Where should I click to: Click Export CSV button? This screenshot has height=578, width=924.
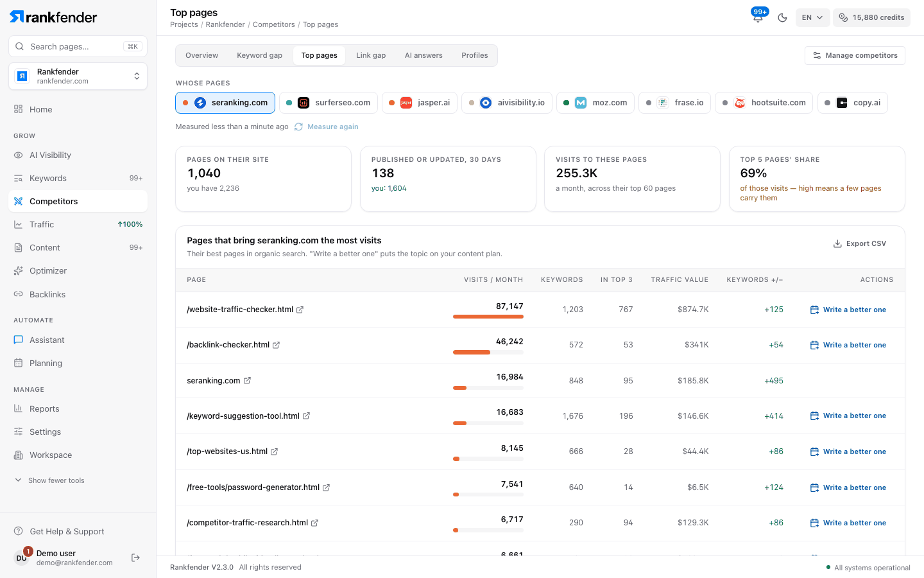click(x=859, y=243)
